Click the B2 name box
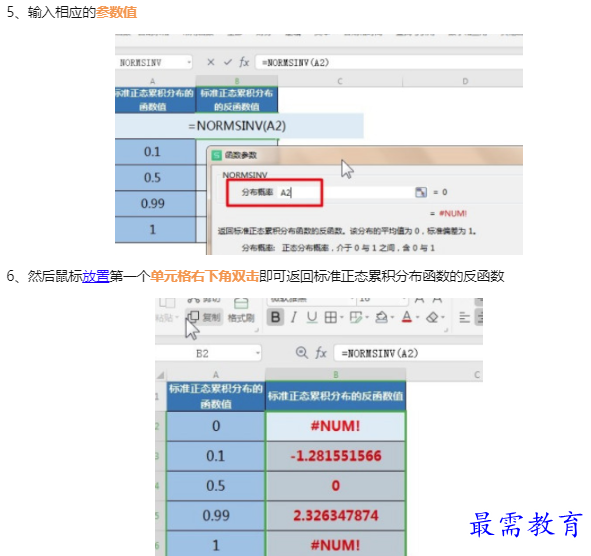 click(x=208, y=353)
